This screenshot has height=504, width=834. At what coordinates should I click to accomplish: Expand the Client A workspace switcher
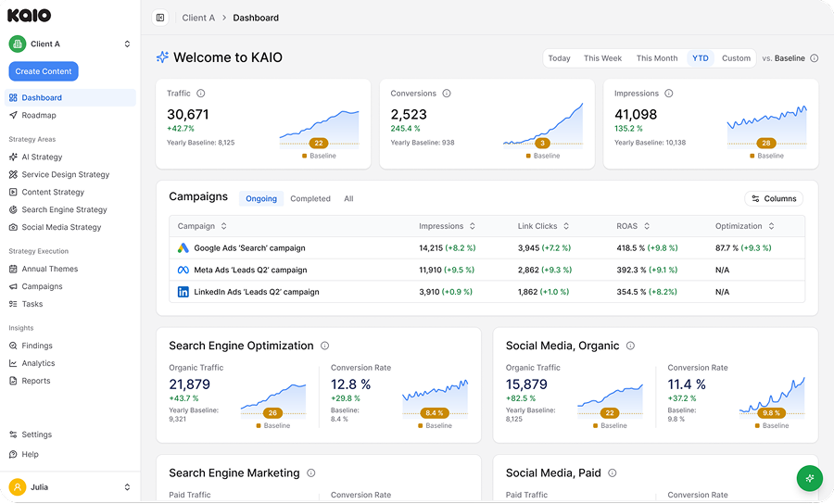70,44
